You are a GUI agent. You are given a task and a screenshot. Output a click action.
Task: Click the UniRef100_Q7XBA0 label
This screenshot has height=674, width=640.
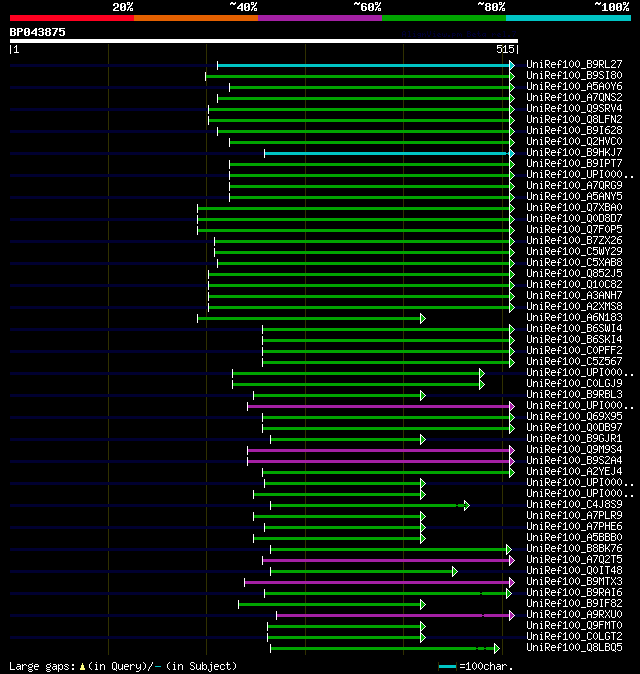coord(574,208)
